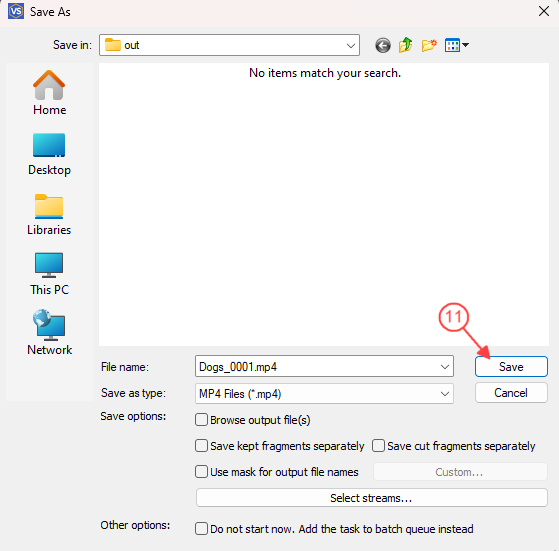The width and height of the screenshot is (559, 551).
Task: Click the Save button
Action: click(x=511, y=367)
